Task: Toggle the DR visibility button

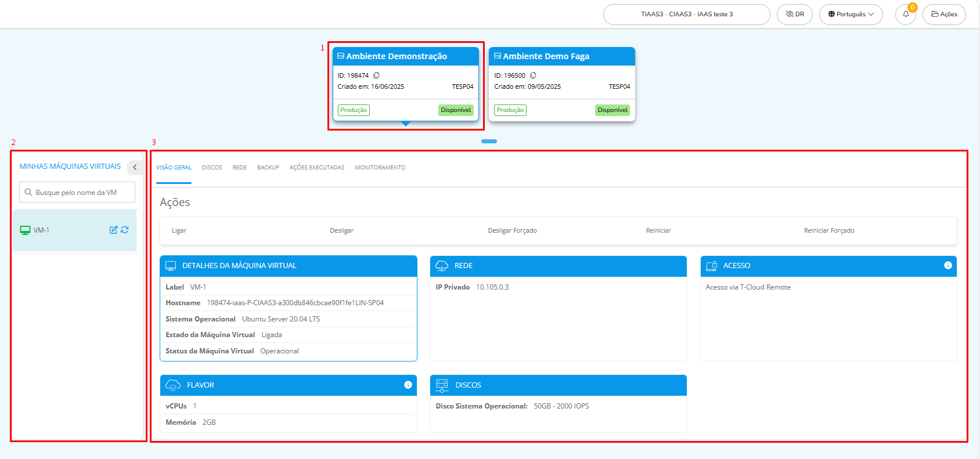Action: pyautogui.click(x=795, y=14)
